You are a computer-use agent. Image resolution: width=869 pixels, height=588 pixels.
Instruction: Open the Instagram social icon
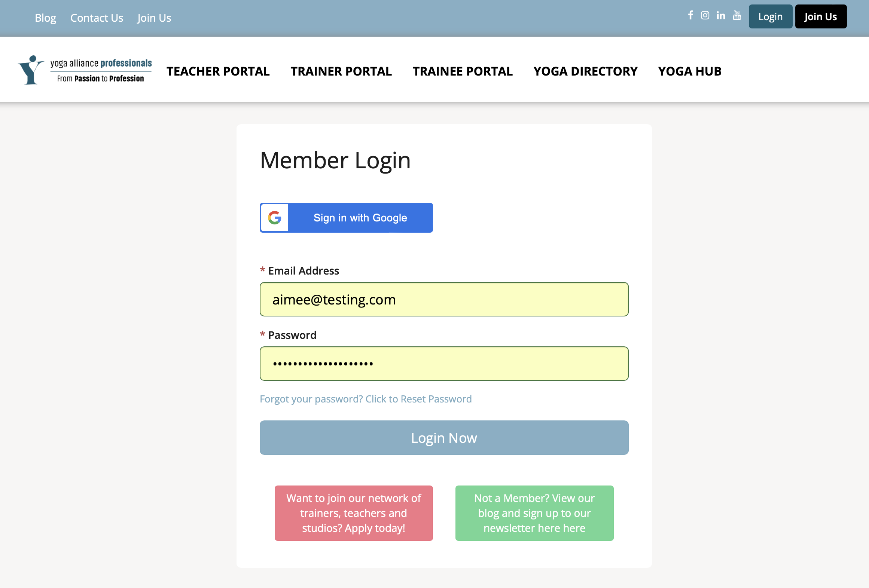[705, 16]
